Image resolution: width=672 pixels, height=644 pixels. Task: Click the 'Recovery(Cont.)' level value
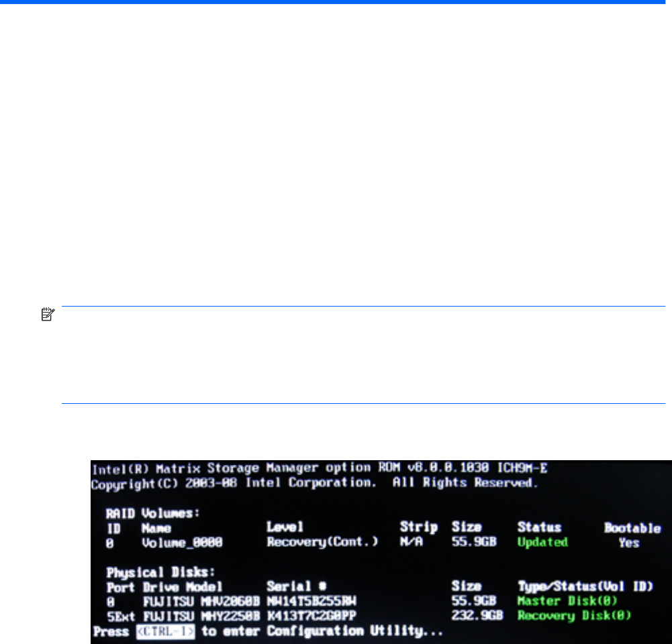click(322, 541)
